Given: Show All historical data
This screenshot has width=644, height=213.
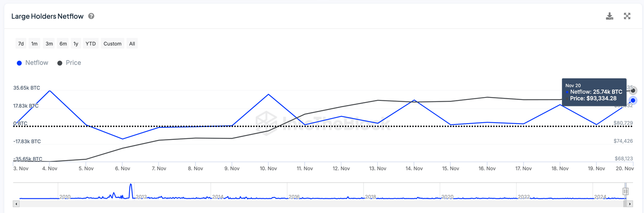Looking at the screenshot, I should 132,44.
